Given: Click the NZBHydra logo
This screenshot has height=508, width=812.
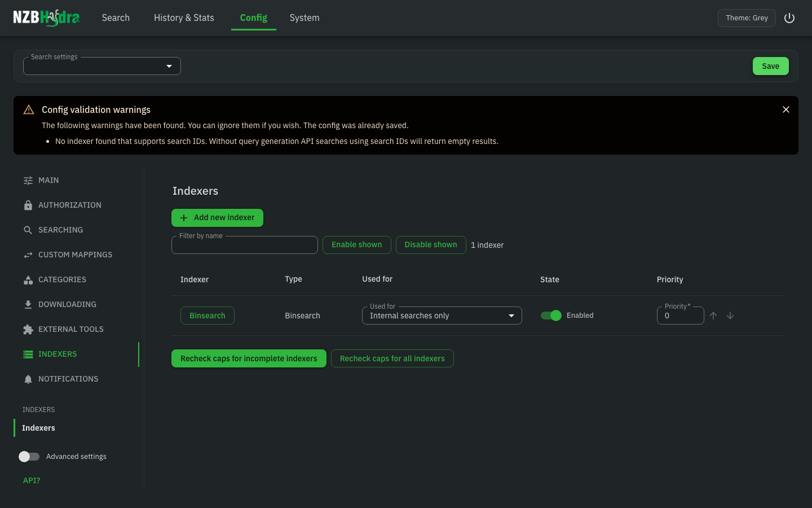Looking at the screenshot, I should tap(46, 17).
